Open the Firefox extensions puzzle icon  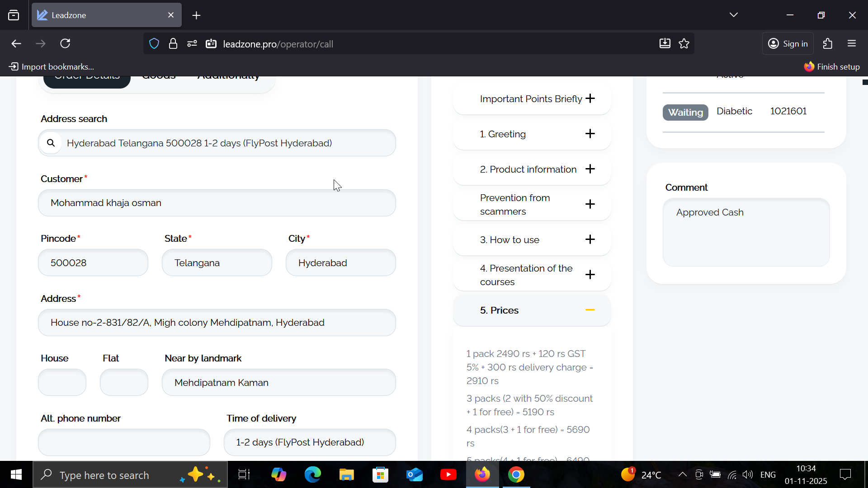click(x=827, y=44)
